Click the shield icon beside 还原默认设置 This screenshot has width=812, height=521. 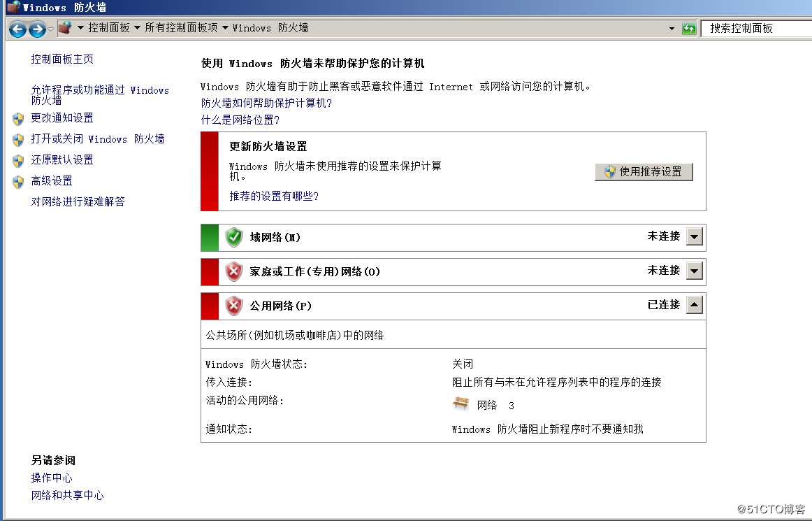pos(18,162)
